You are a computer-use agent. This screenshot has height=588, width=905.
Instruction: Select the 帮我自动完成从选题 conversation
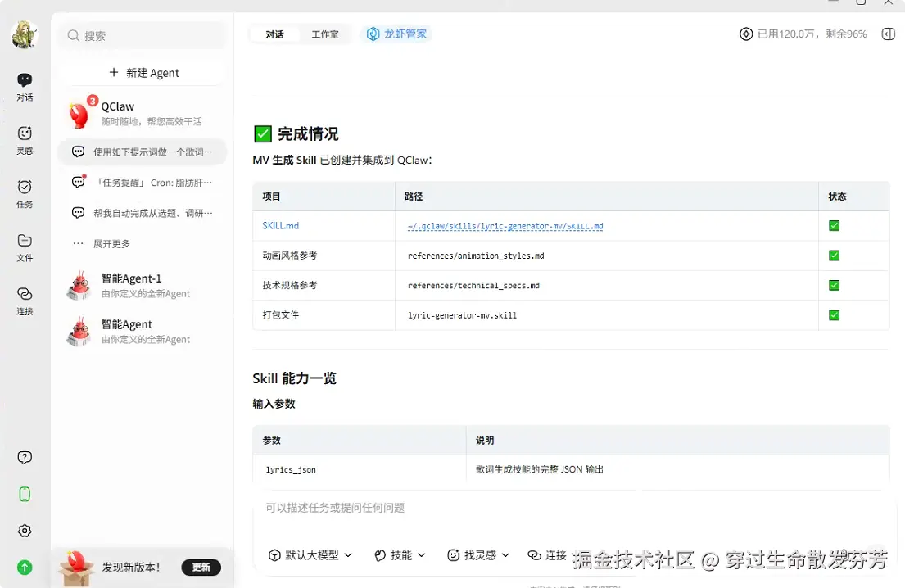pos(142,213)
